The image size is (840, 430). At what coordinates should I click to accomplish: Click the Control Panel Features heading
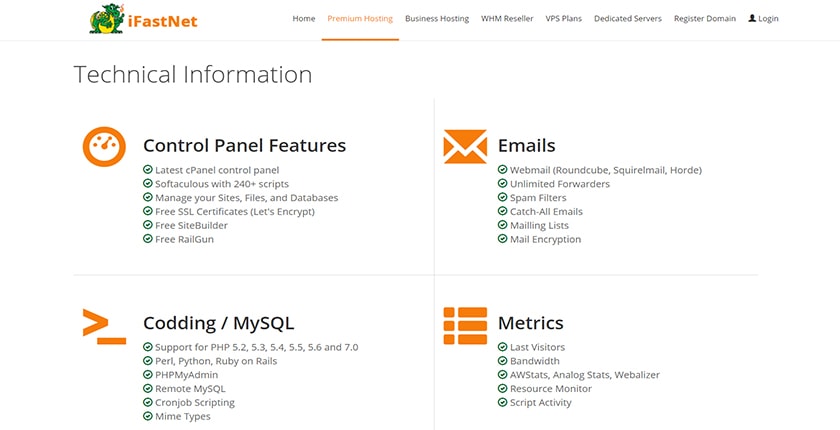coord(244,146)
